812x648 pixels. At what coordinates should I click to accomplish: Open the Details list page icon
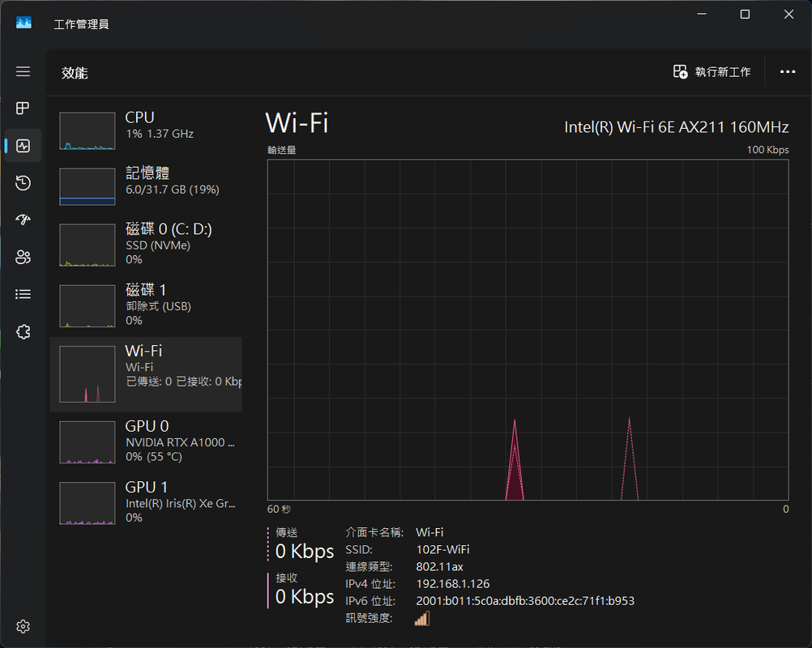(x=23, y=295)
